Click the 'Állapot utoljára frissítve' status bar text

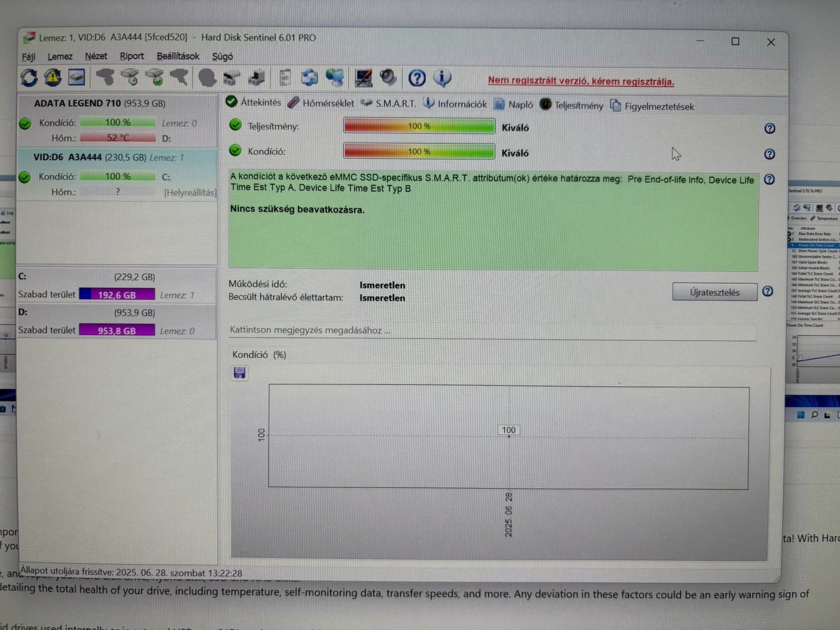132,572
